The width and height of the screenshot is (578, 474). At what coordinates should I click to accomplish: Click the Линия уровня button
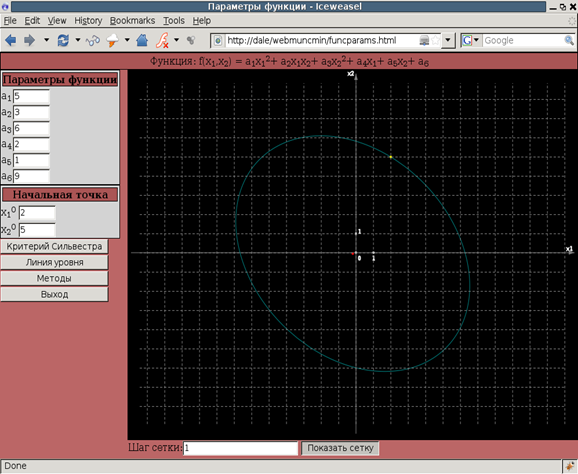pyautogui.click(x=54, y=262)
